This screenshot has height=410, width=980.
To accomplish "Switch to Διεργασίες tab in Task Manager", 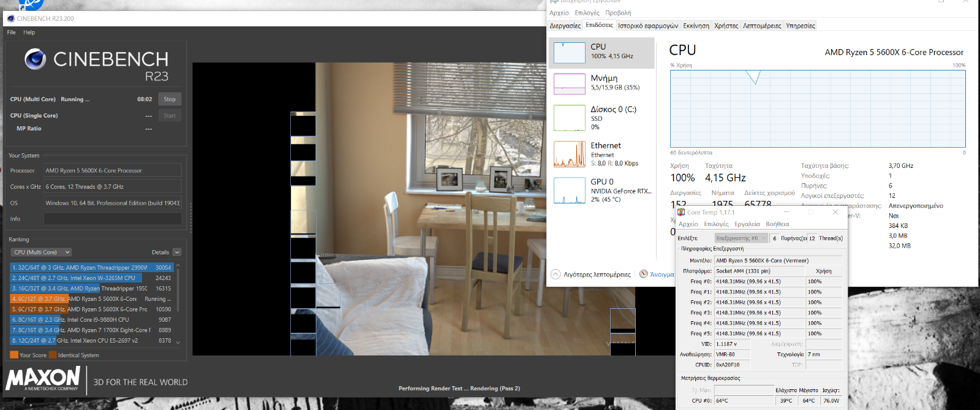I will click(x=565, y=26).
